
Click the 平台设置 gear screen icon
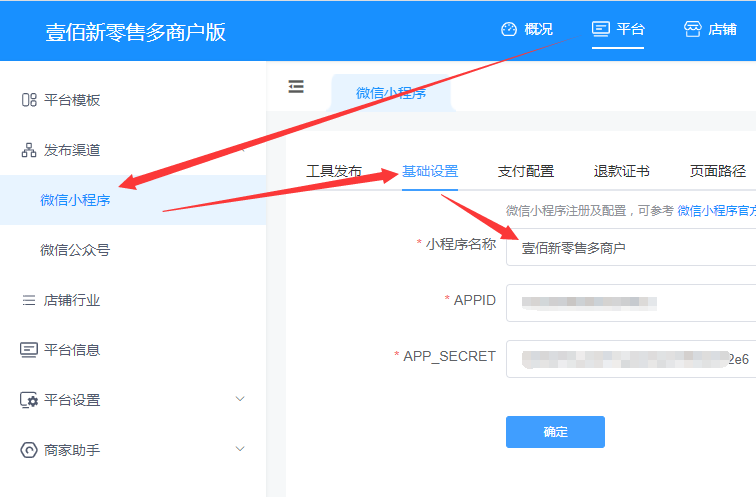29,400
